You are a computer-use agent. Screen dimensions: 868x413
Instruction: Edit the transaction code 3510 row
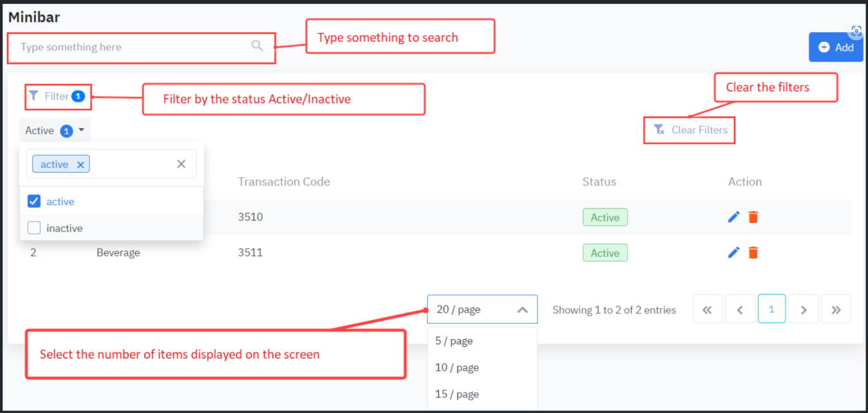click(x=734, y=217)
